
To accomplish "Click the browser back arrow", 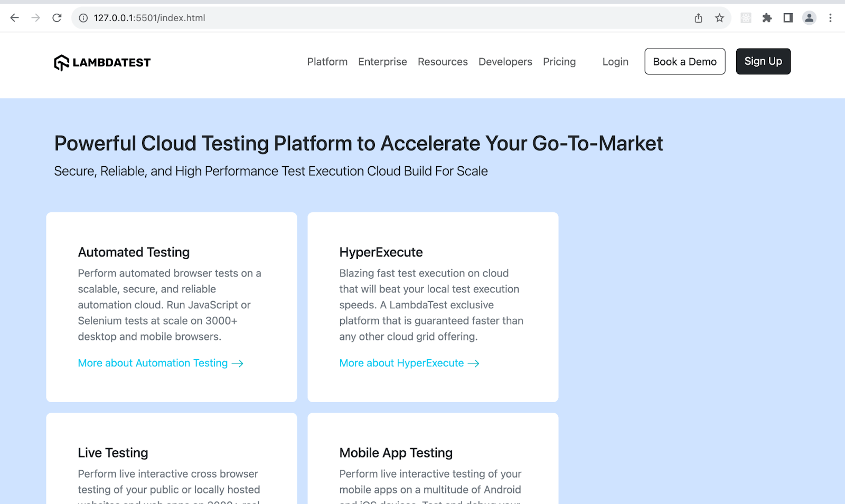I will pos(15,18).
